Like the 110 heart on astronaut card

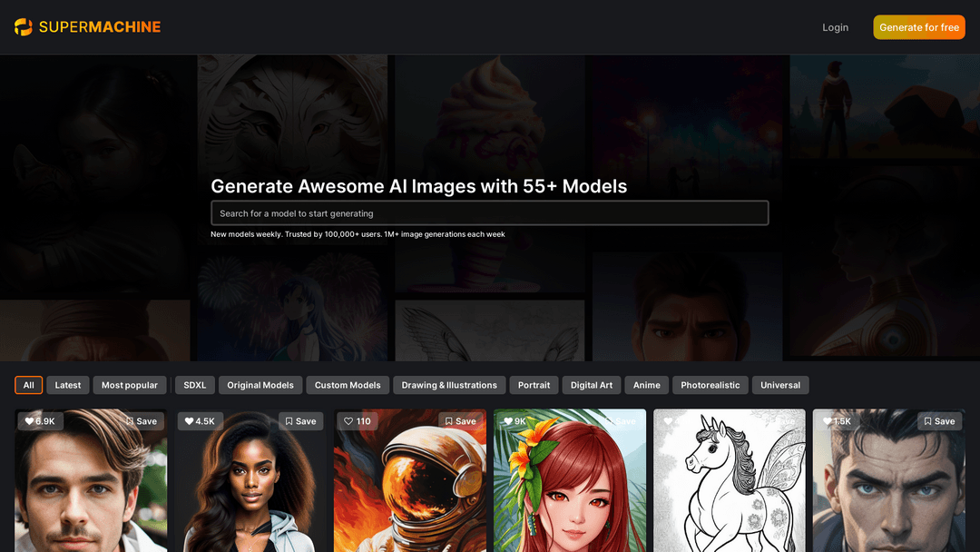[358, 421]
